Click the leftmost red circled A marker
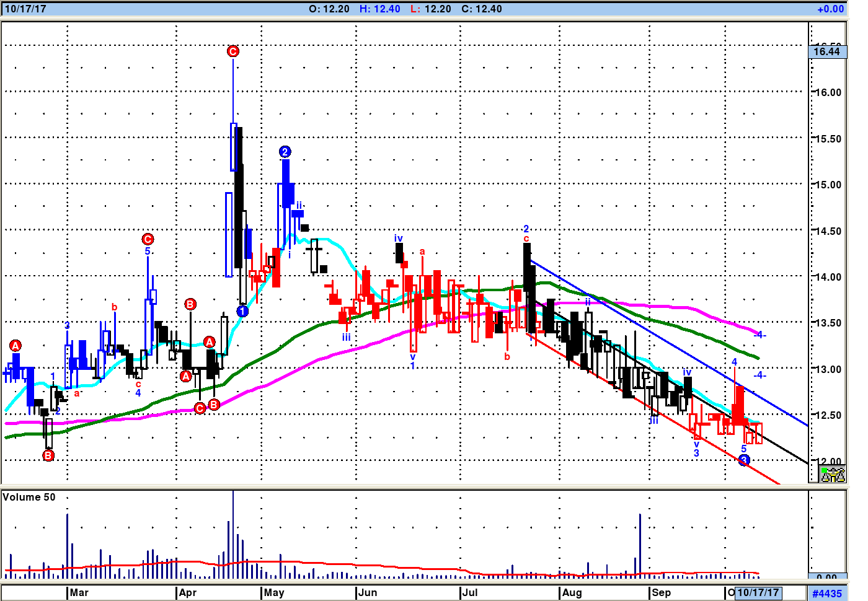Image resolution: width=868 pixels, height=601 pixels. pos(15,346)
